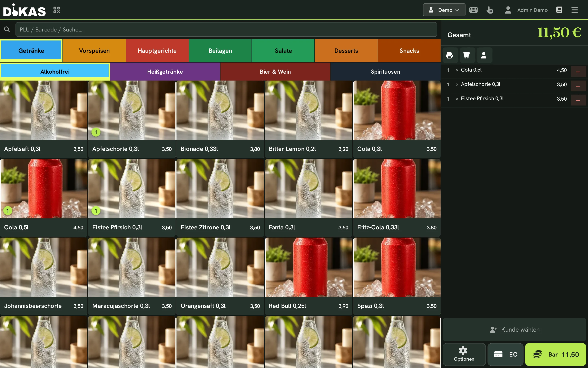Image resolution: width=588 pixels, height=368 pixels.
Task: Add Red Bull 0,25l to the order
Action: pos(308,276)
